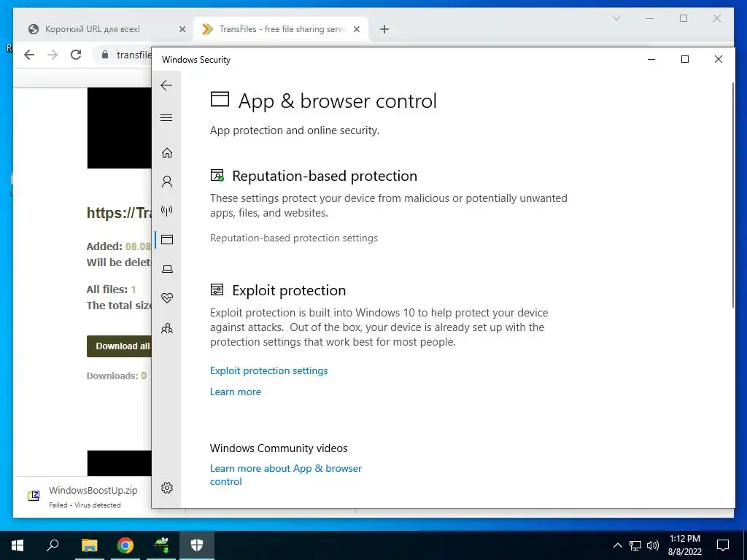This screenshot has width=747, height=560.
Task: Open the notification center
Action: (723, 545)
